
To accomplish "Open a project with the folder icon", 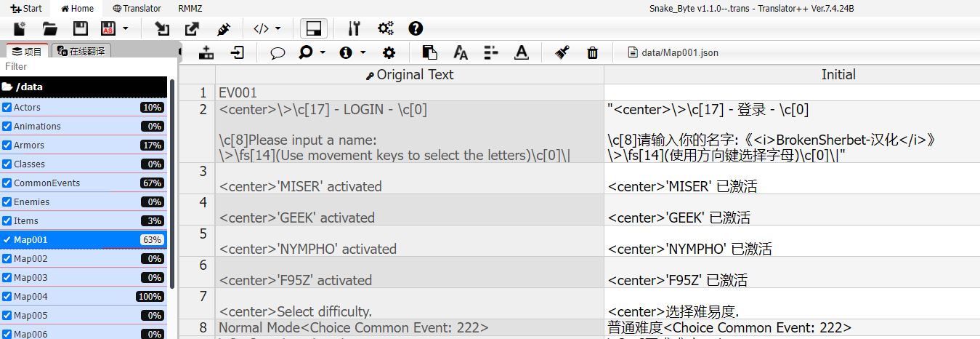I will [x=50, y=28].
